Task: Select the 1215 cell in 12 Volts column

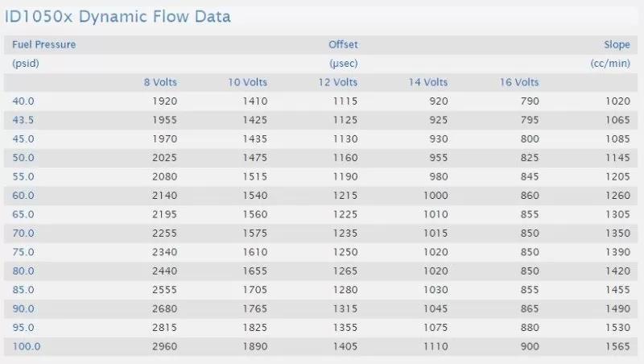Action: (345, 195)
